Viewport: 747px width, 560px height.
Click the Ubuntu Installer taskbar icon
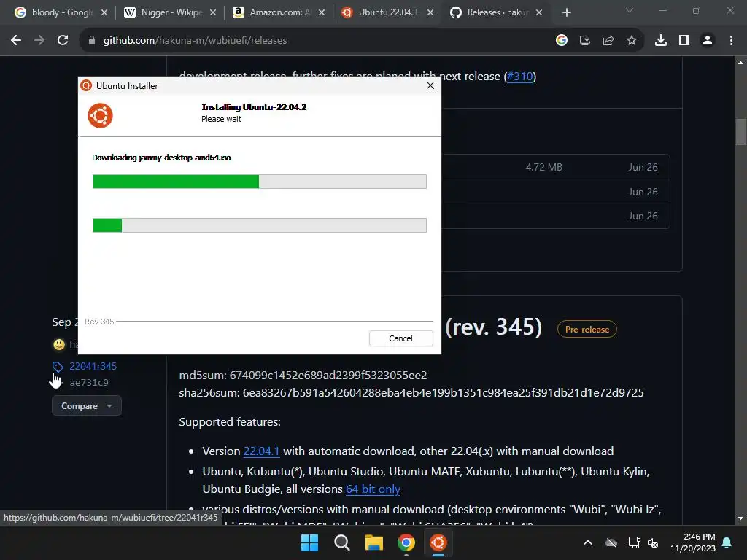pyautogui.click(x=438, y=542)
